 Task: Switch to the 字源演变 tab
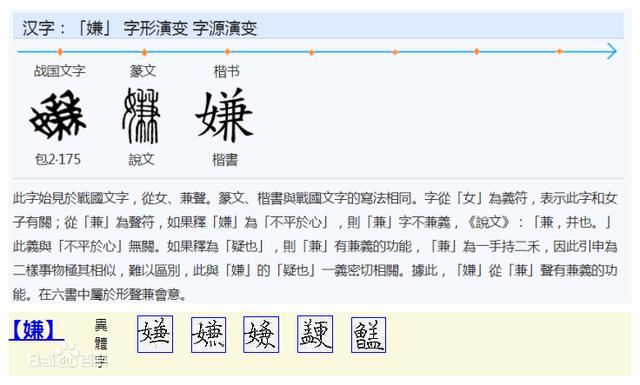click(x=225, y=28)
